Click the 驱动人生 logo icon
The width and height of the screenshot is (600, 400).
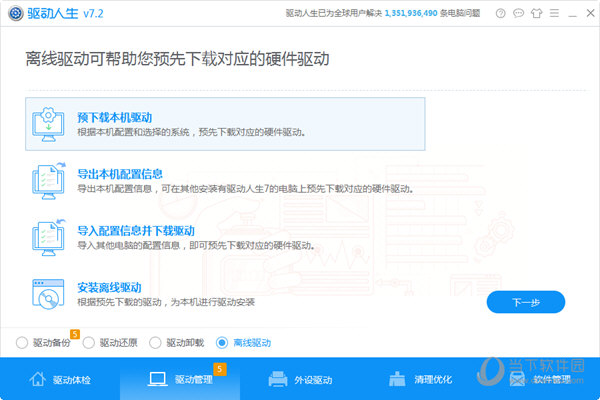click(x=16, y=13)
